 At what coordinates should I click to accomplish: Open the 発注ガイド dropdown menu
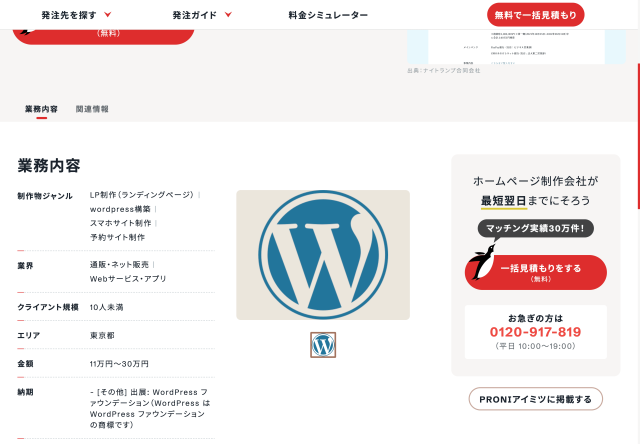click(x=201, y=15)
